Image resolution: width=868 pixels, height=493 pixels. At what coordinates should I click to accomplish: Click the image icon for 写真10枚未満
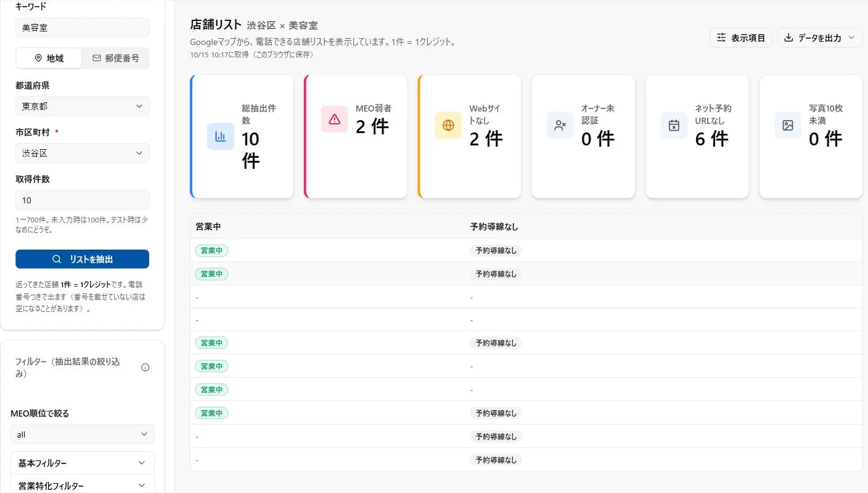coord(788,125)
